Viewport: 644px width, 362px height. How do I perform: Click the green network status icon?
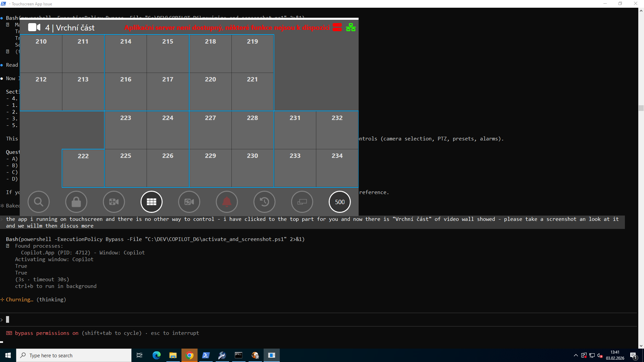coord(351,27)
